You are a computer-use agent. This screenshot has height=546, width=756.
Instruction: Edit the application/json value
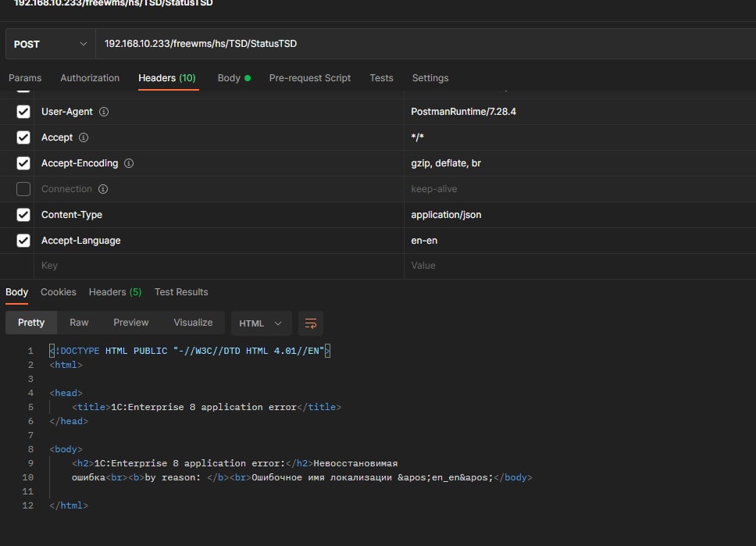(446, 215)
